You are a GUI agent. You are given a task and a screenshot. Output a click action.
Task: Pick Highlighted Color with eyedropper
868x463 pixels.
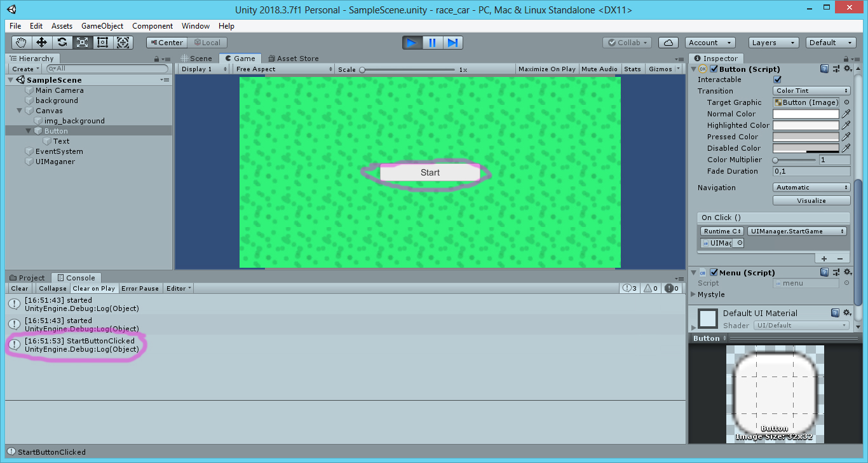click(846, 125)
